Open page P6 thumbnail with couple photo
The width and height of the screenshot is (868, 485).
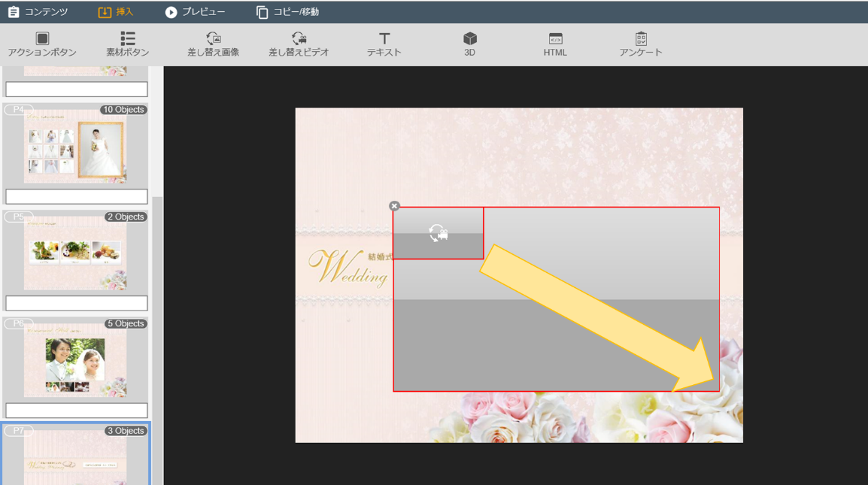coord(75,361)
